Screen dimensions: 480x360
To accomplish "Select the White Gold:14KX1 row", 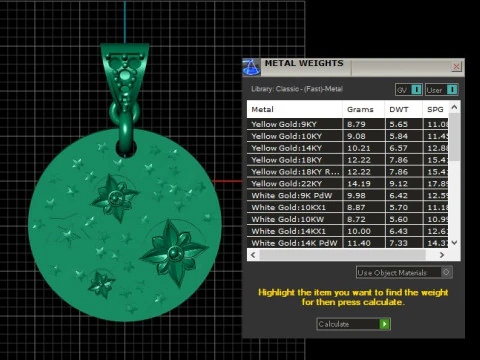I will [348, 231].
